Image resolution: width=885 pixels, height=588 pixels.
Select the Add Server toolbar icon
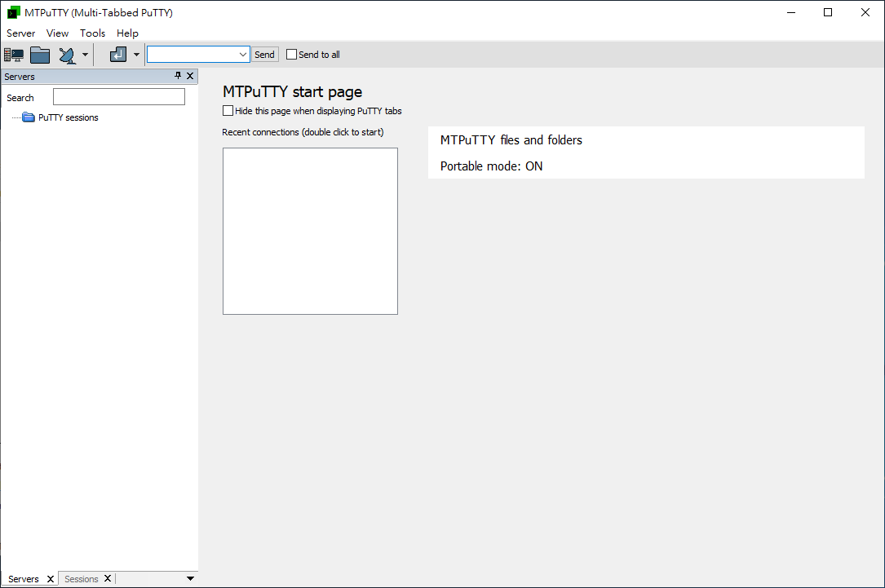click(x=13, y=54)
